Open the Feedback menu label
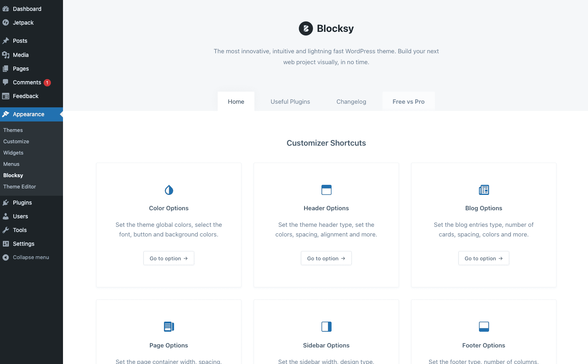Image resolution: width=588 pixels, height=364 pixels. 25,96
